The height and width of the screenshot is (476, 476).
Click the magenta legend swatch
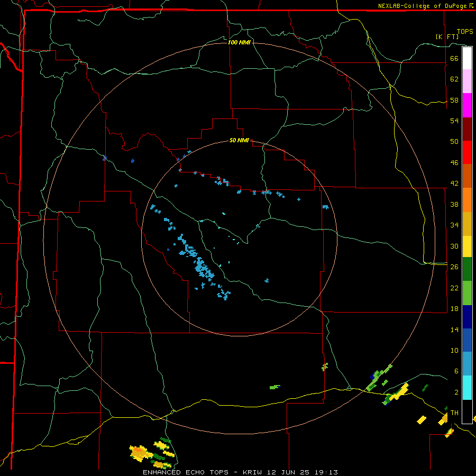(x=467, y=105)
